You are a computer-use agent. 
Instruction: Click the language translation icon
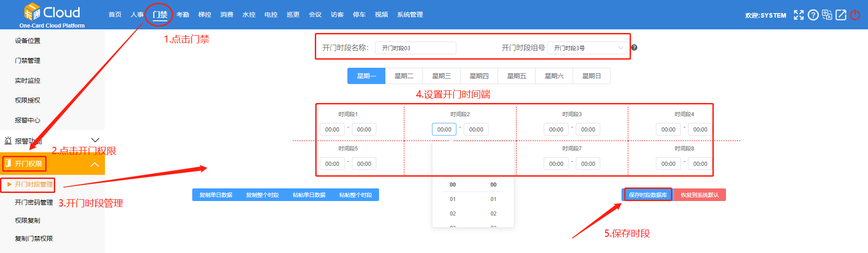(x=827, y=15)
